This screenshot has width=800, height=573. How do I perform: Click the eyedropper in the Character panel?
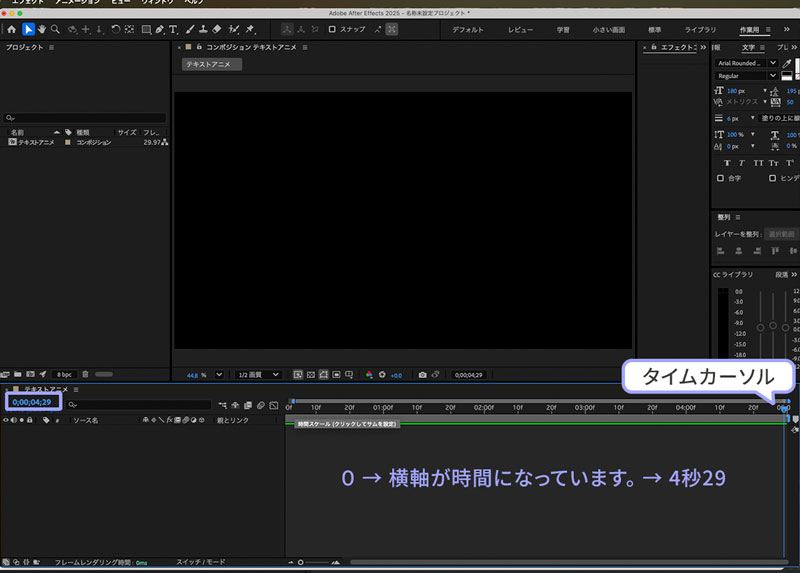tap(787, 63)
